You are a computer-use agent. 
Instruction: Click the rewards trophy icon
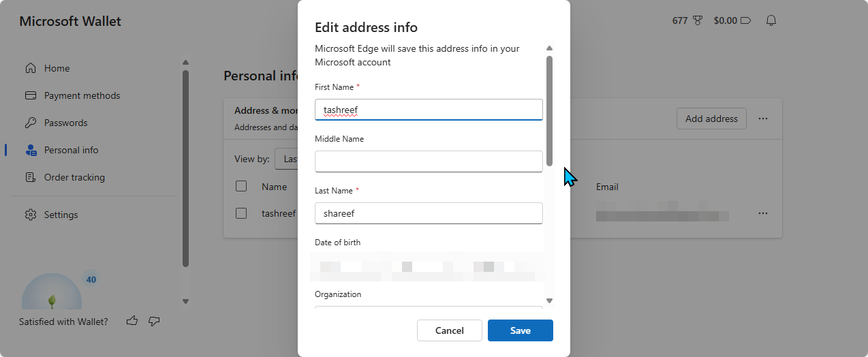(x=698, y=20)
